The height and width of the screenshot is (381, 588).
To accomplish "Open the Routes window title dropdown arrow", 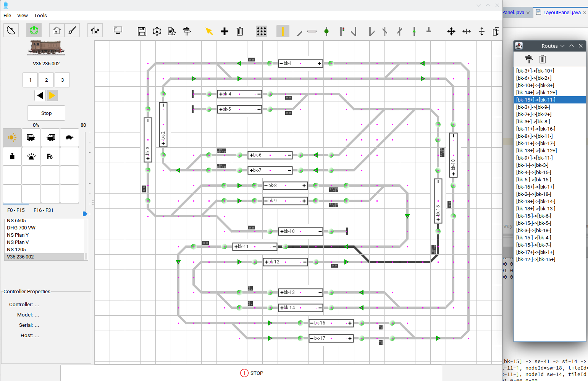I will point(562,46).
